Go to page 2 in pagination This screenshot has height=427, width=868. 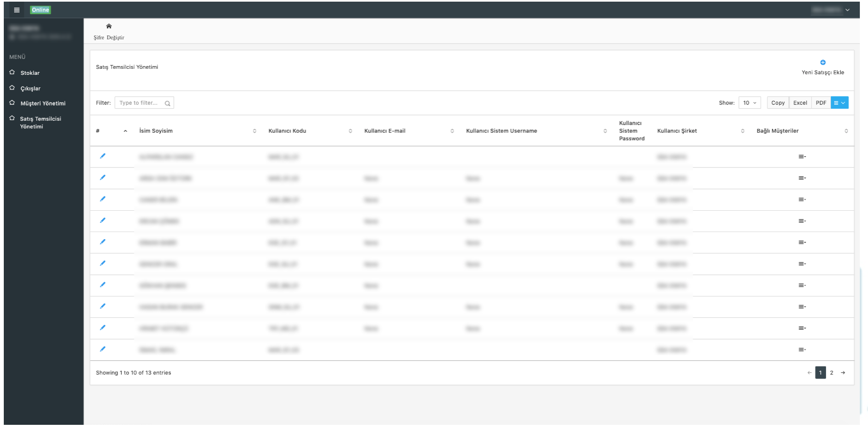tap(831, 373)
